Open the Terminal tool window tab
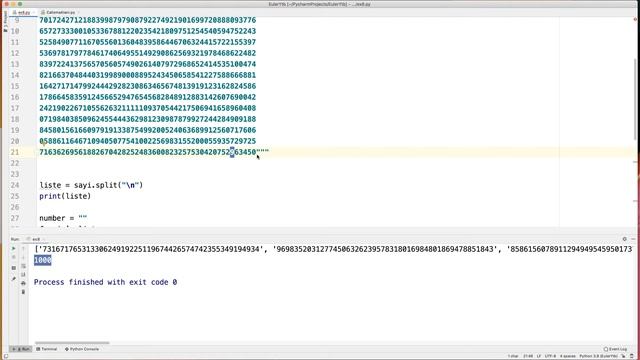This screenshot has height=360, width=640. (47, 349)
